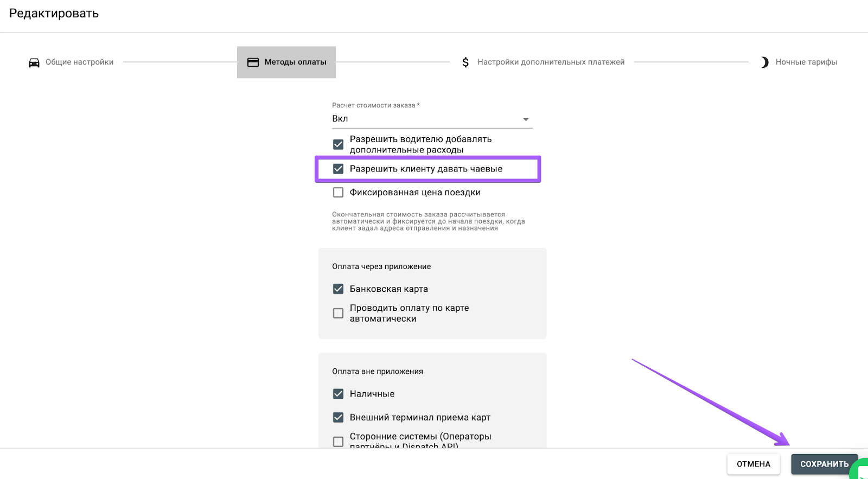
Task: Click the Редактировать page heading
Action: click(54, 14)
